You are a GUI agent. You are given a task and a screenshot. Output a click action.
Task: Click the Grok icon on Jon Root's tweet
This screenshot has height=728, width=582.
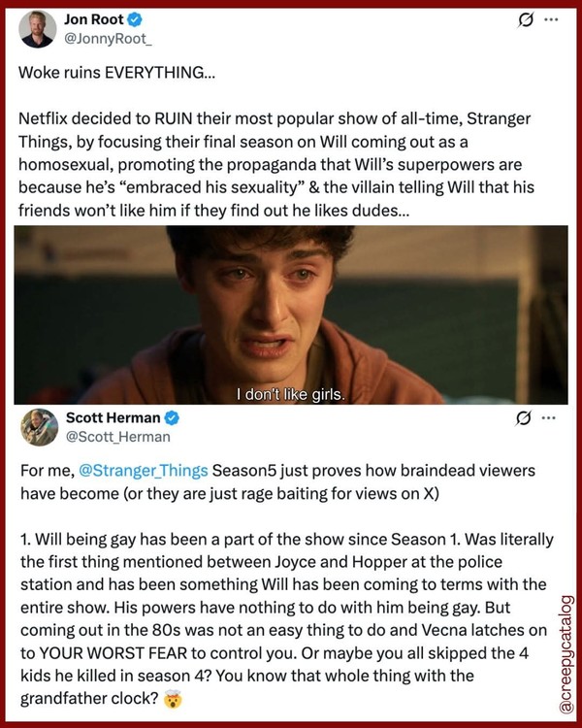526,20
